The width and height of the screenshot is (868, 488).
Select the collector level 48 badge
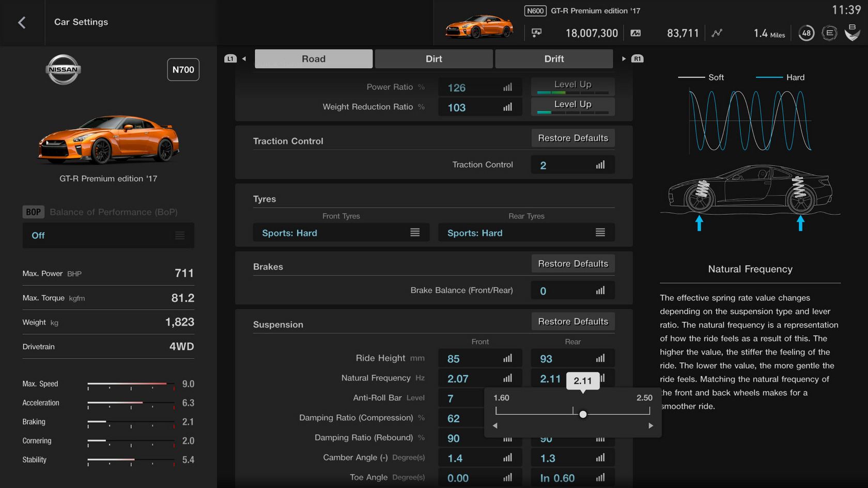pos(806,33)
